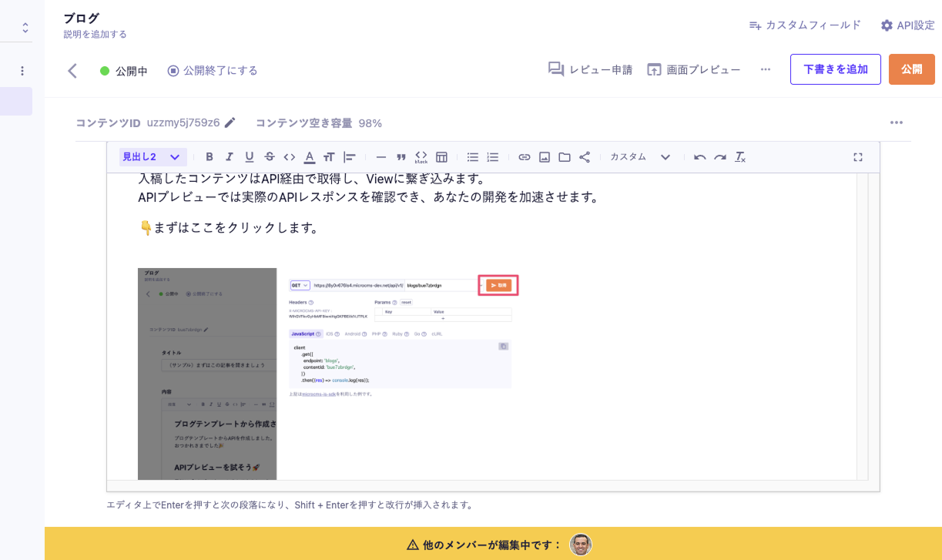Toggle bold formatting in editor toolbar
The height and width of the screenshot is (560, 942).
click(210, 157)
